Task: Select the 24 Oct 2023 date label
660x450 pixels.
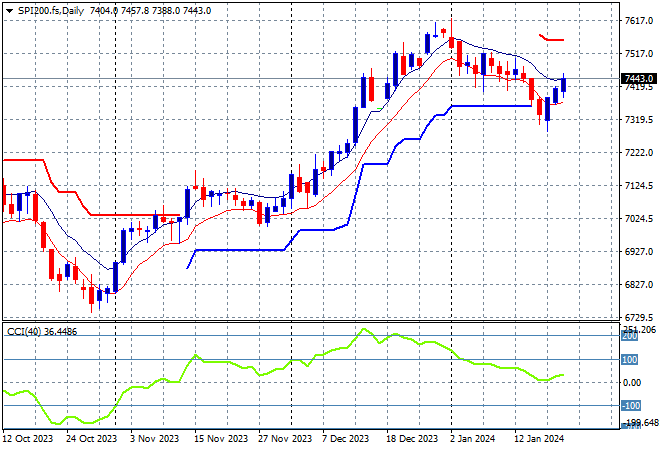Action: coord(89,439)
